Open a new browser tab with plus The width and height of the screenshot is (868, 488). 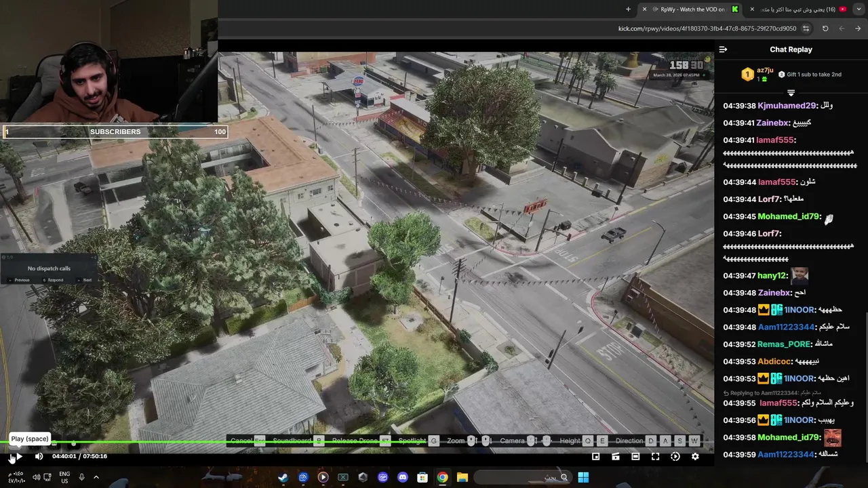[x=628, y=9]
